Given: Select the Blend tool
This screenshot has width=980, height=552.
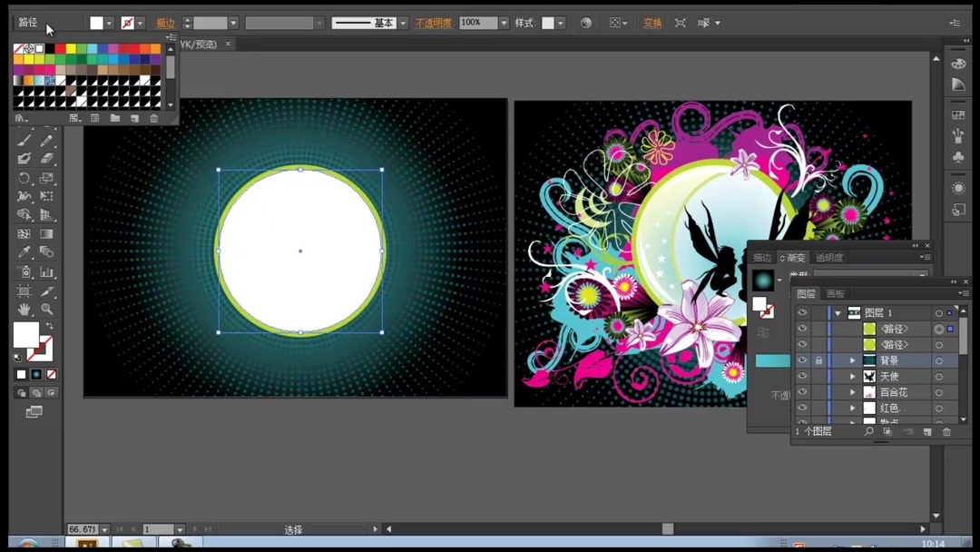Looking at the screenshot, I should (x=46, y=251).
